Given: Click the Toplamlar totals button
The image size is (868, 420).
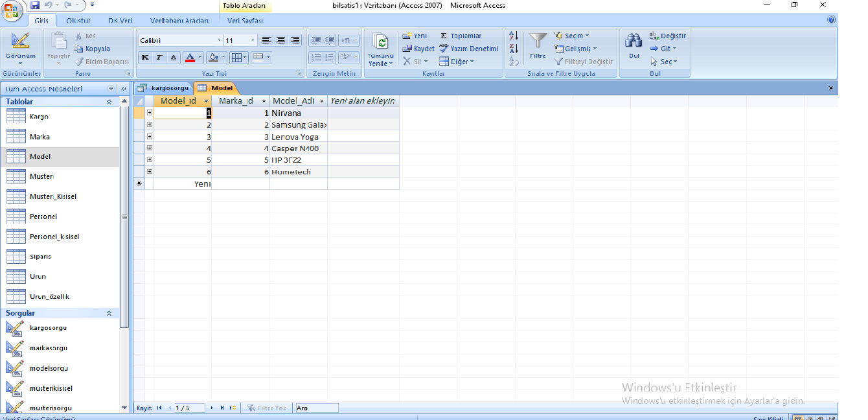Looking at the screenshot, I should tap(461, 36).
